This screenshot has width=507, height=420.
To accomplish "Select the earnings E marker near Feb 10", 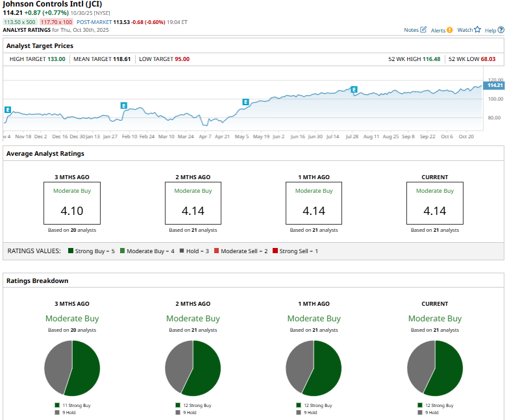I will [x=124, y=105].
